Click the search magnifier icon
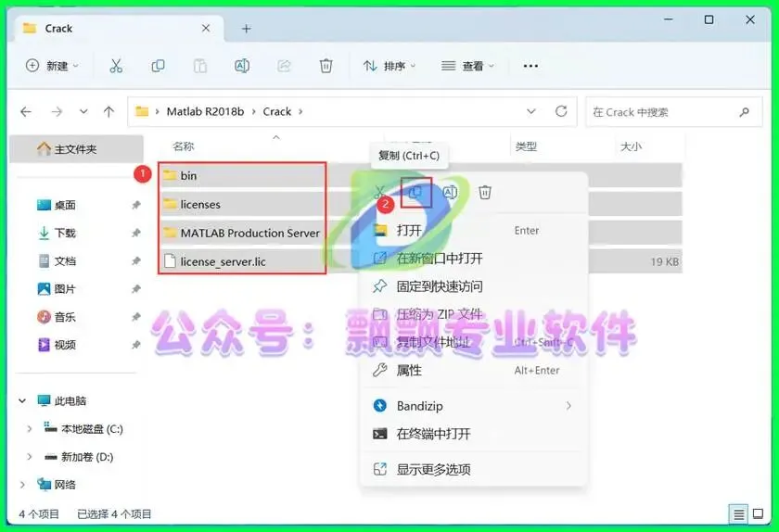The width and height of the screenshot is (779, 532). click(x=744, y=112)
